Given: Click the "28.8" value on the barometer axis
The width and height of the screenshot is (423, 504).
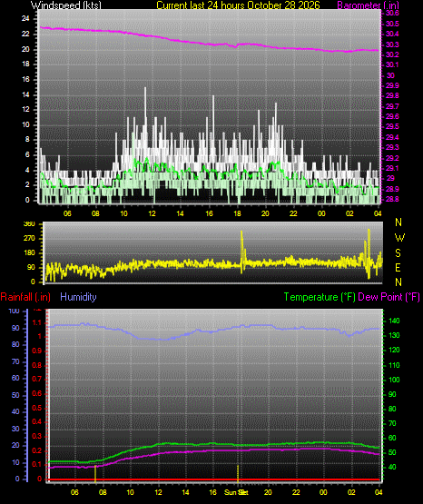Looking at the screenshot, I should coord(392,199).
